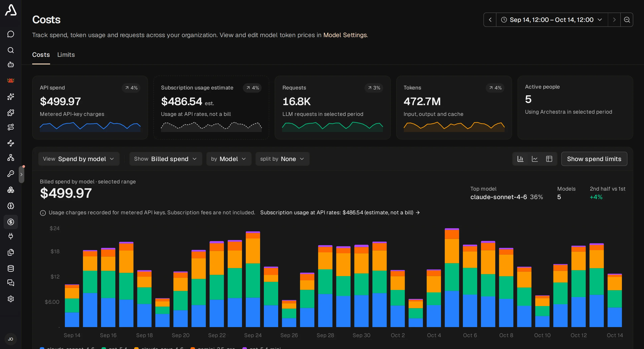The height and width of the screenshot is (349, 644).
Task: Switch chart to table view
Action: point(549,159)
